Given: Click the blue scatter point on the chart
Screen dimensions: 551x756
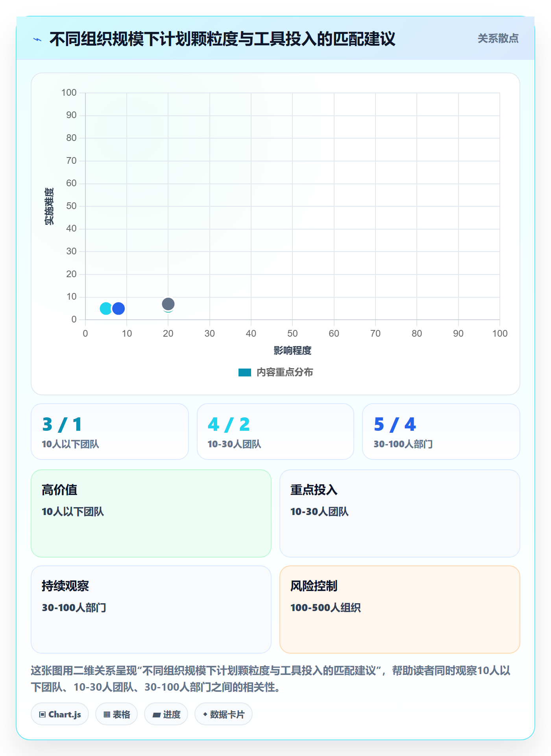Looking at the screenshot, I should click(x=118, y=308).
